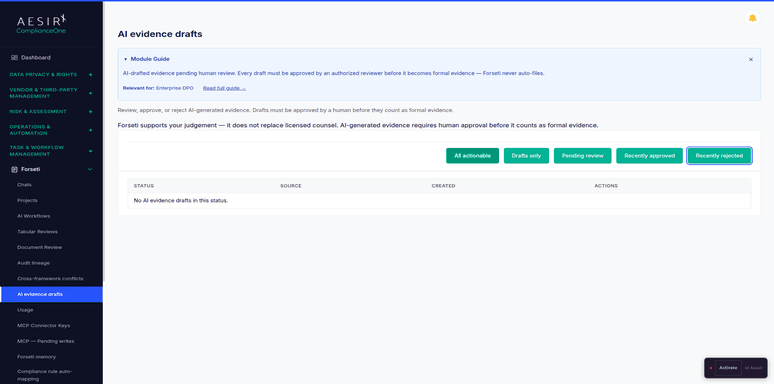774x384 pixels.
Task: Click the SOURCE column header
Action: [291, 186]
